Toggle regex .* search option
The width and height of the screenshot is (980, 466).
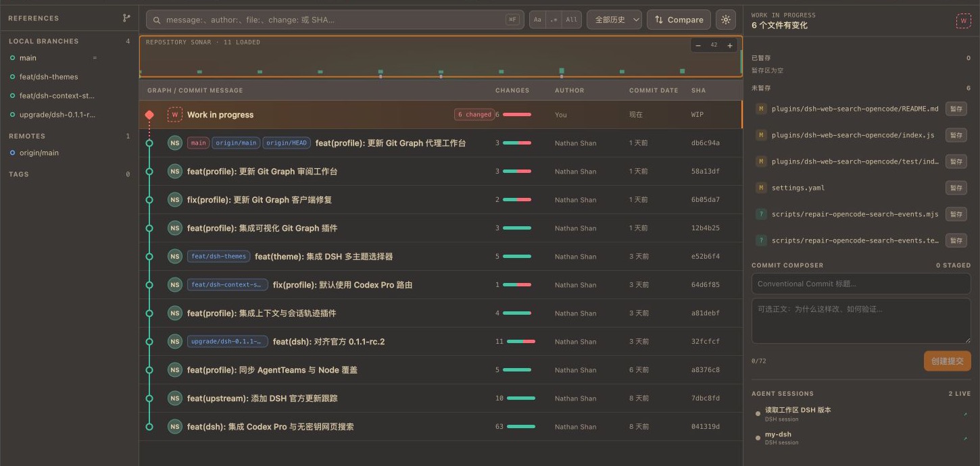click(x=554, y=20)
